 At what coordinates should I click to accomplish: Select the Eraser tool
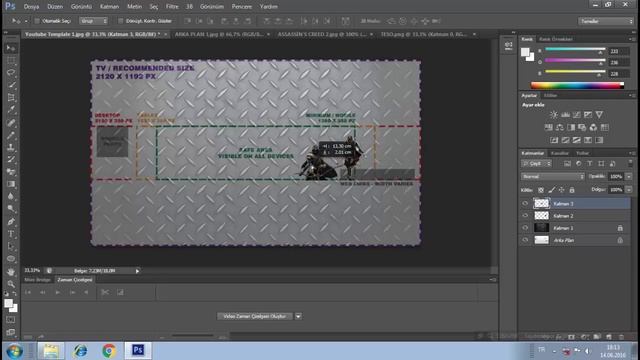(x=11, y=172)
